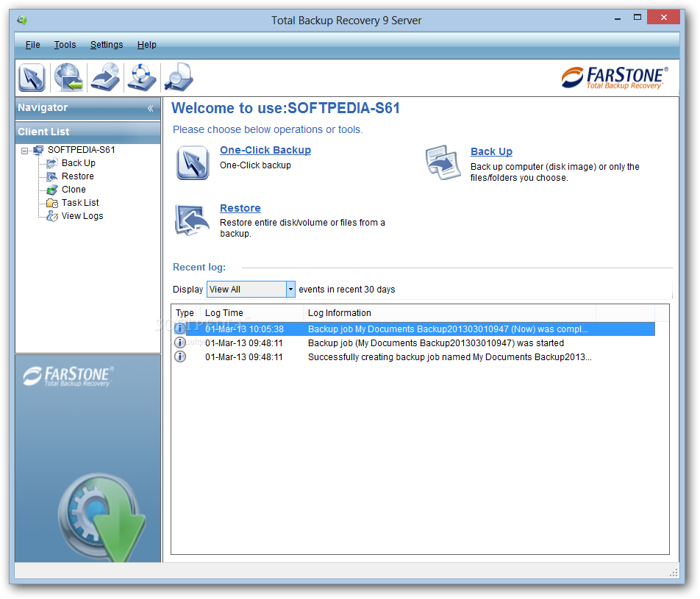700x599 pixels.
Task: Click info icon of 'Successfully creating' row
Action: click(180, 356)
